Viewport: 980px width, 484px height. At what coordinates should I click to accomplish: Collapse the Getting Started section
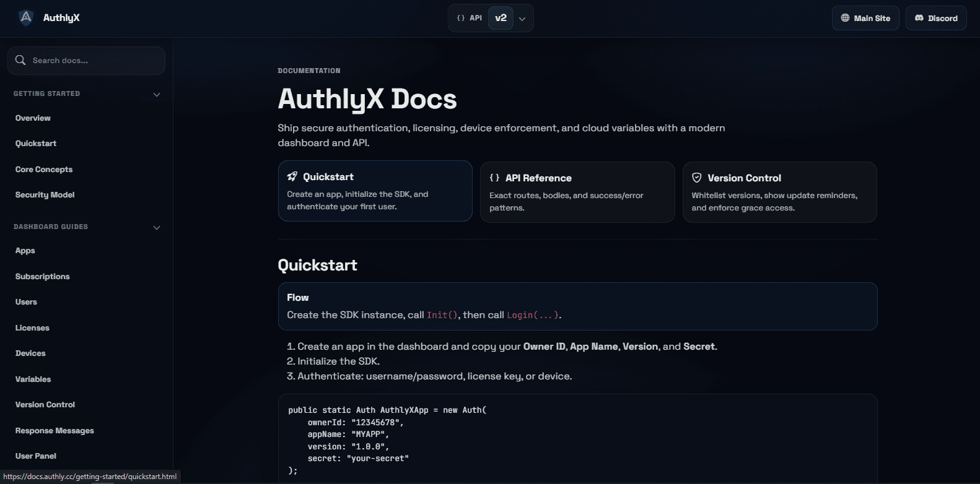point(157,95)
